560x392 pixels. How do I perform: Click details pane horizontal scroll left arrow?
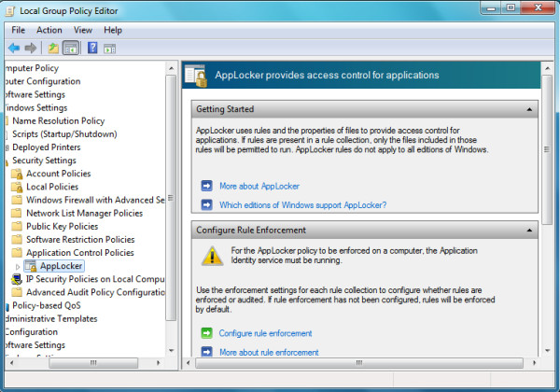[189, 363]
